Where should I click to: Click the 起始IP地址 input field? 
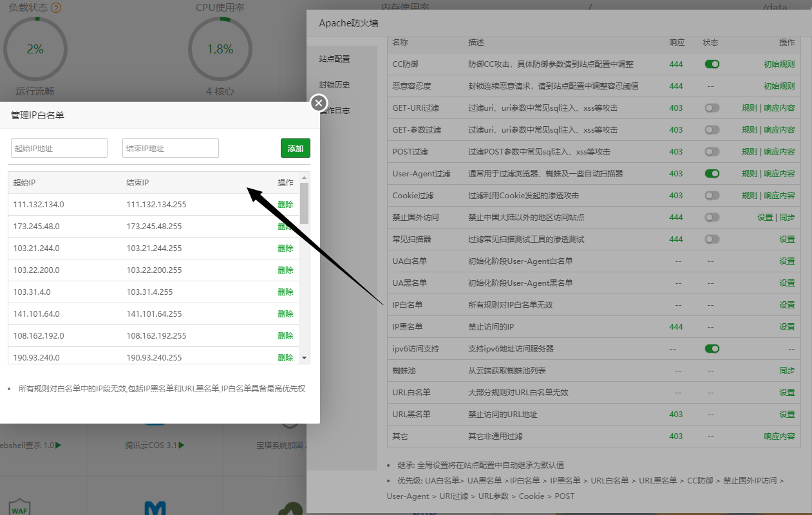pyautogui.click(x=59, y=147)
